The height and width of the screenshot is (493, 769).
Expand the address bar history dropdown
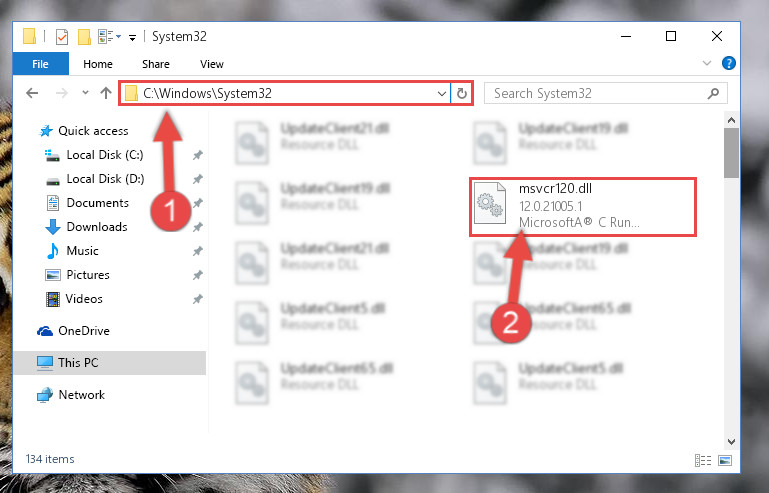point(441,93)
